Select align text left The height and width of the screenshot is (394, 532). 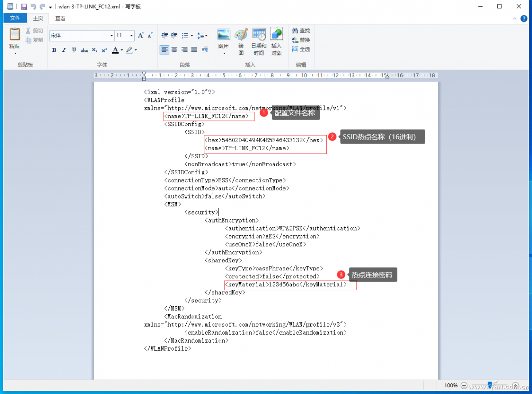(164, 50)
